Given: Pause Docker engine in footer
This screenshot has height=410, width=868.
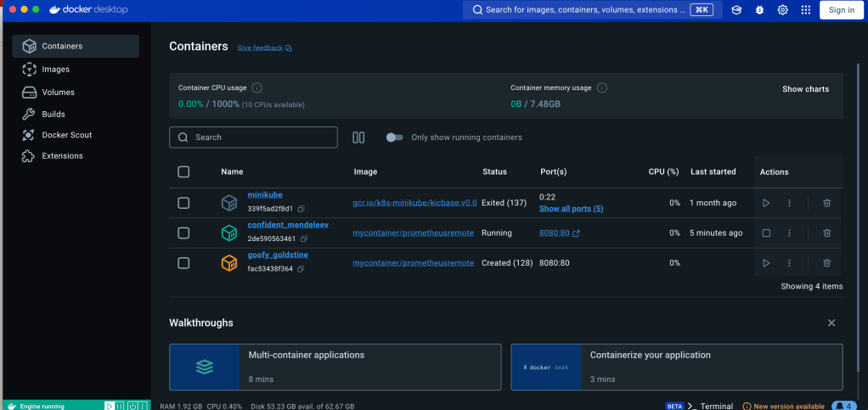Looking at the screenshot, I should pos(119,406).
